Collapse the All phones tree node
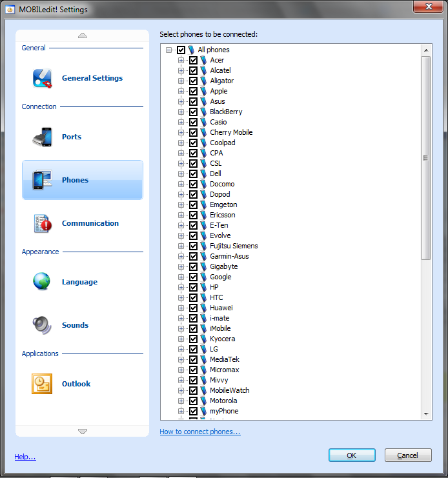The width and height of the screenshot is (448, 478). (x=168, y=50)
